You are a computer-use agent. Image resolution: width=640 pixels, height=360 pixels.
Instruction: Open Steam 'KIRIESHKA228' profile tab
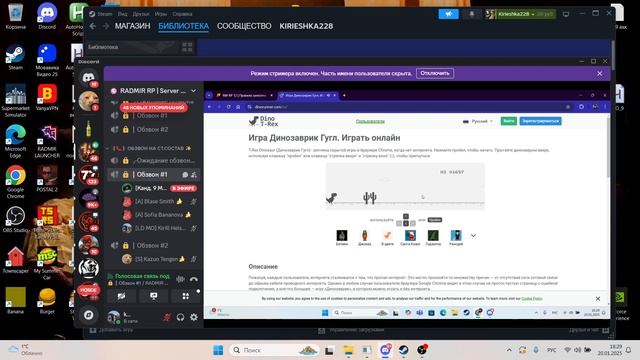[x=306, y=26]
